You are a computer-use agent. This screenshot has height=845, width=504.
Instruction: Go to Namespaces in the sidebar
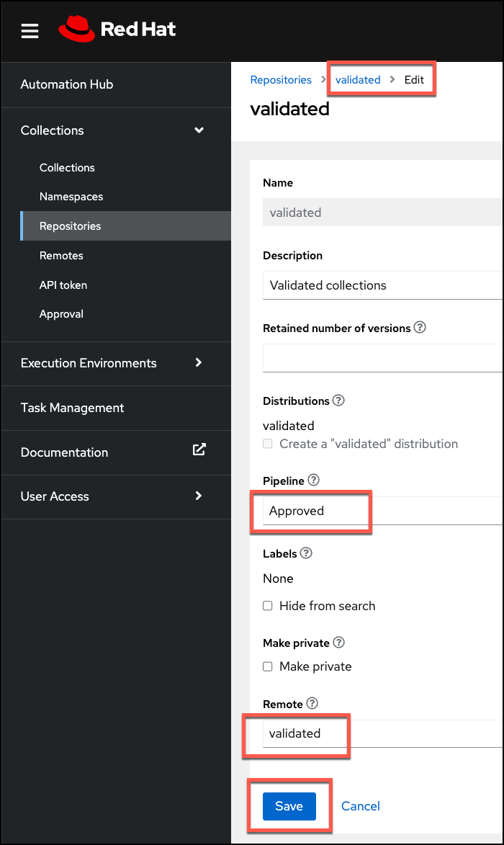click(71, 197)
